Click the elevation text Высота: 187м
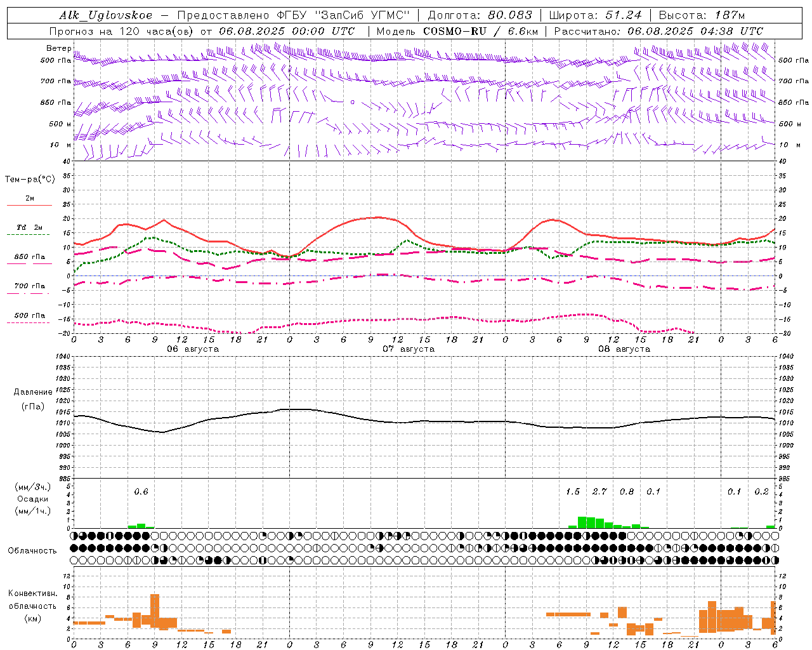 click(702, 15)
